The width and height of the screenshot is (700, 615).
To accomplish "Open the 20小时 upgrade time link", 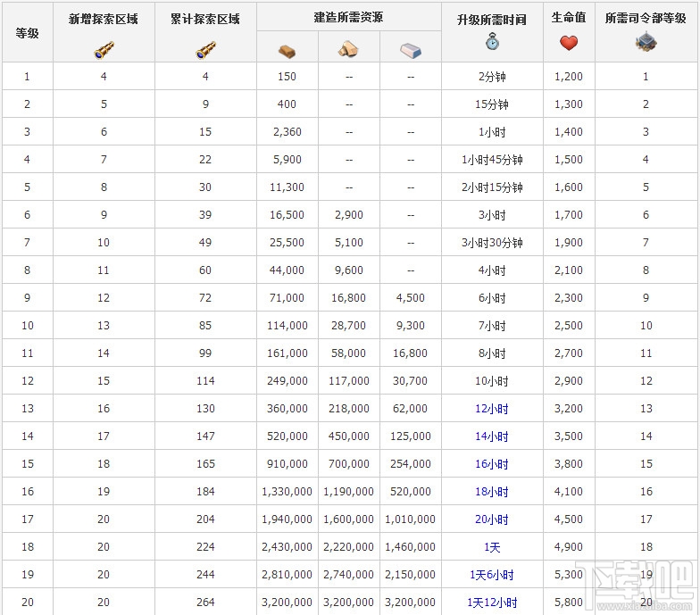I will (x=492, y=519).
